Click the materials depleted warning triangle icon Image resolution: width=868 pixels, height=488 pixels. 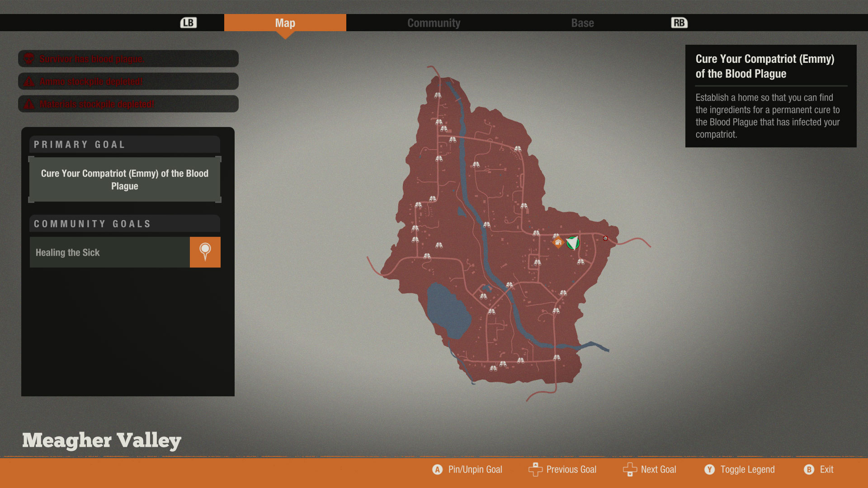(x=29, y=104)
